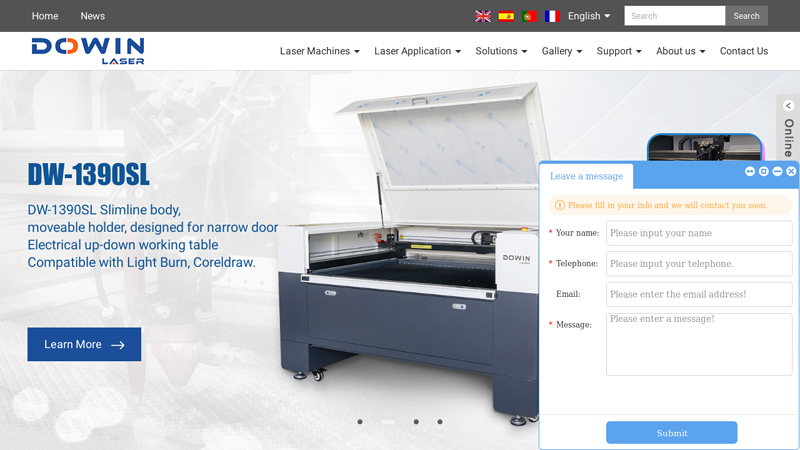Select the French flag
This screenshot has height=450, width=800.
point(552,16)
